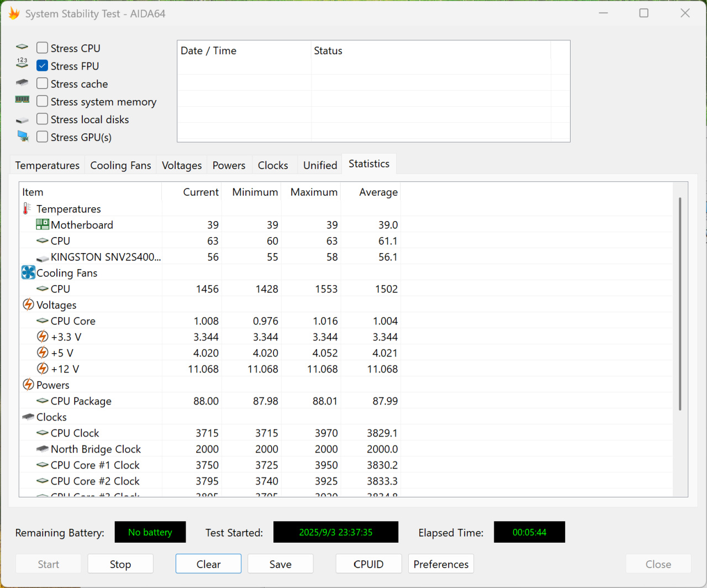The width and height of the screenshot is (707, 588).
Task: Tick the Stress local disks checkbox
Action: coord(43,119)
